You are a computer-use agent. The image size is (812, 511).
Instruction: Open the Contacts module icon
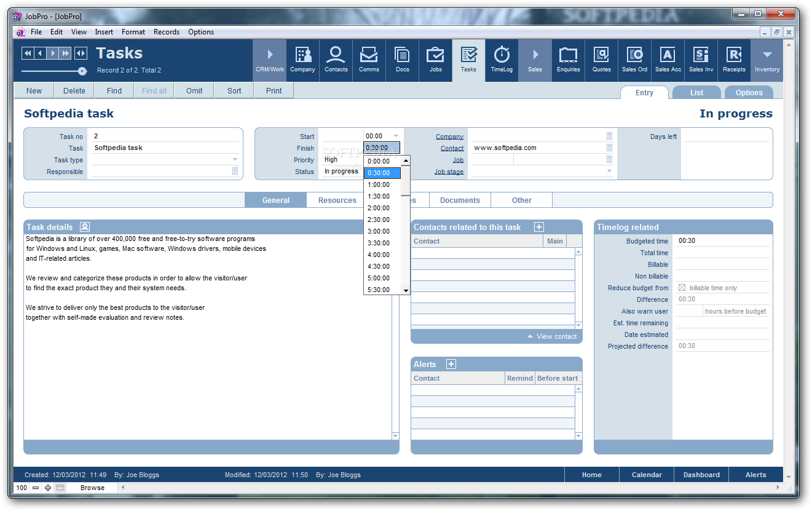point(336,60)
